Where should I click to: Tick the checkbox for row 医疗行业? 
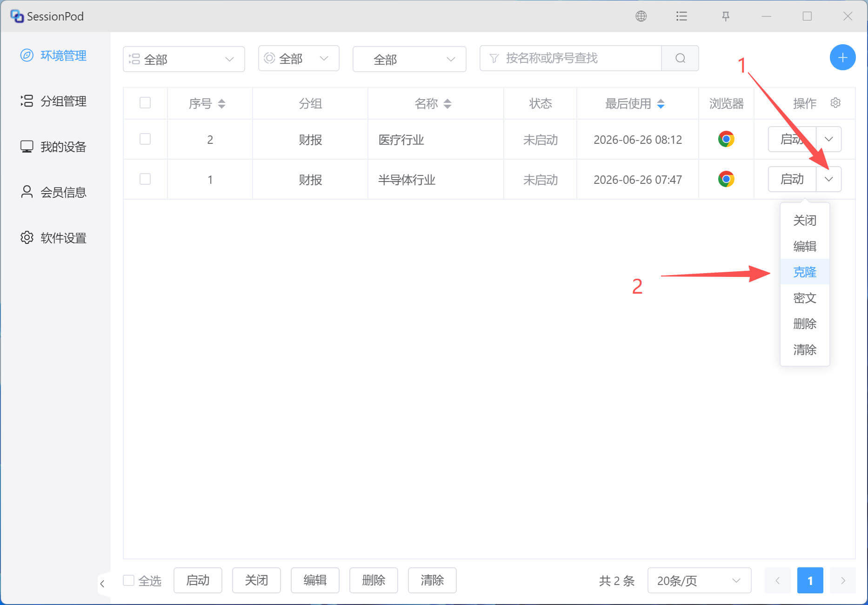click(x=145, y=139)
